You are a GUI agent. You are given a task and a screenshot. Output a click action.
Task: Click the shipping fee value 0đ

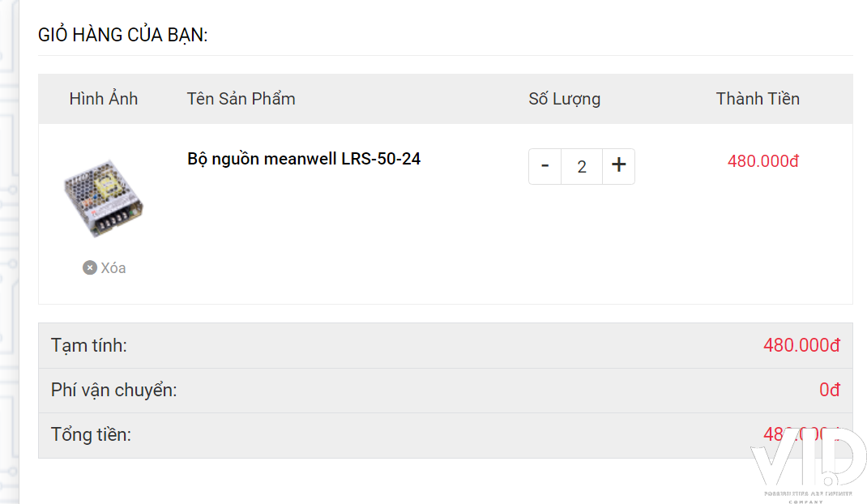point(830,390)
